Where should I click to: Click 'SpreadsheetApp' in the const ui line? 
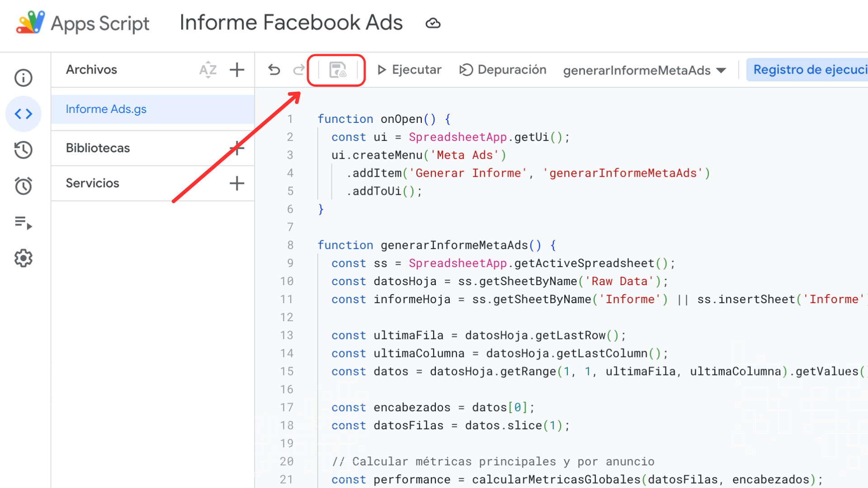click(x=458, y=137)
